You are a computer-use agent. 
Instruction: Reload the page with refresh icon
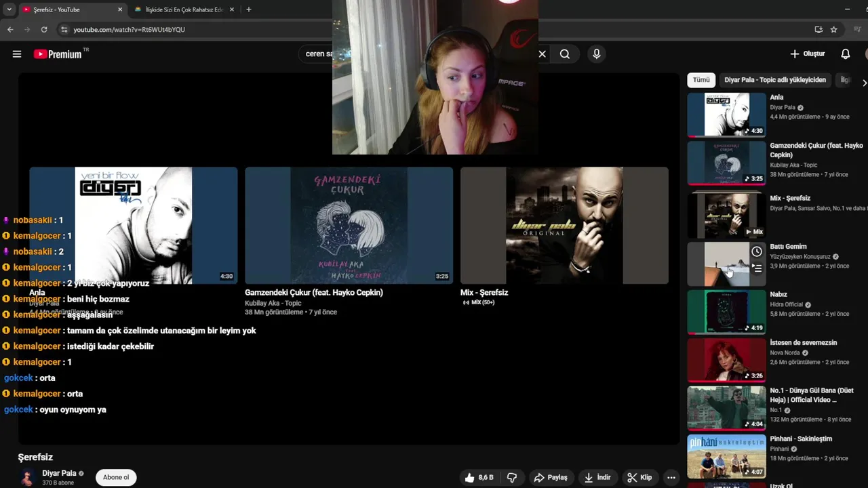(44, 30)
